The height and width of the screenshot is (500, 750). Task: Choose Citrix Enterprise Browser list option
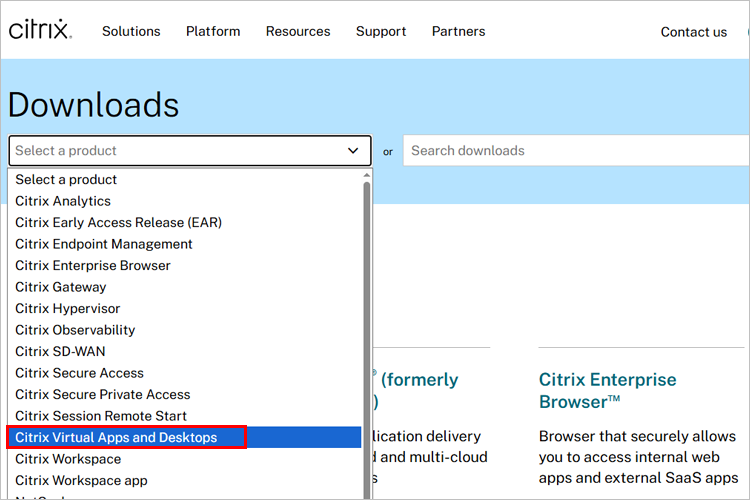point(93,265)
